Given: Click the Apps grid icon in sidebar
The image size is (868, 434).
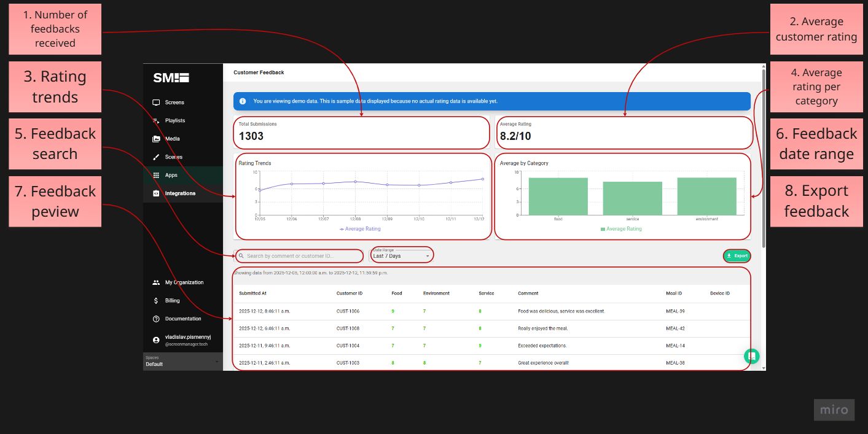Looking at the screenshot, I should point(156,175).
